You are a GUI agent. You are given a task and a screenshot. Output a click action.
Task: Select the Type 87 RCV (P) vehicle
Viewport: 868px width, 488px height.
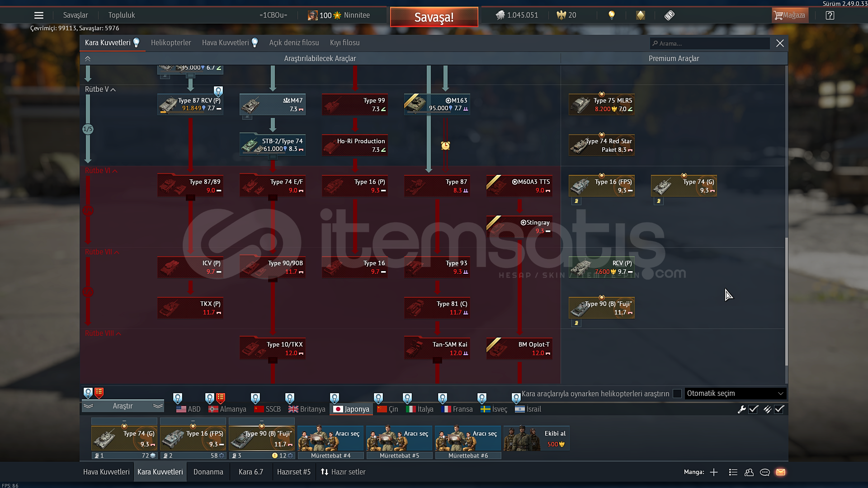(190, 104)
